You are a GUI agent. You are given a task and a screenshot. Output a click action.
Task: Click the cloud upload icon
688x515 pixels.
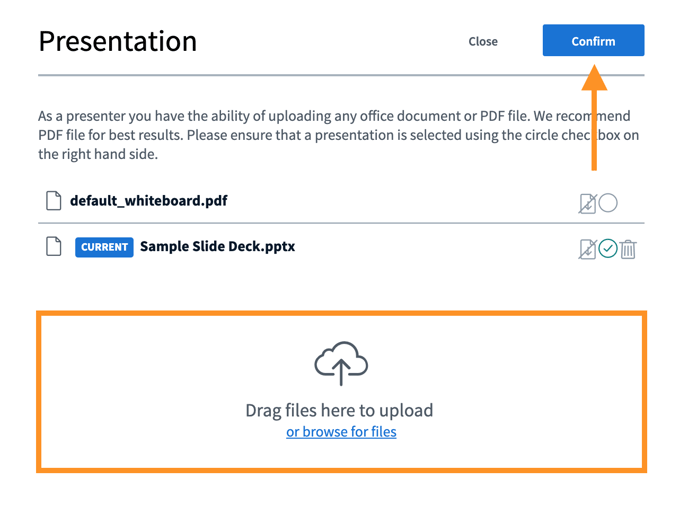(x=341, y=363)
